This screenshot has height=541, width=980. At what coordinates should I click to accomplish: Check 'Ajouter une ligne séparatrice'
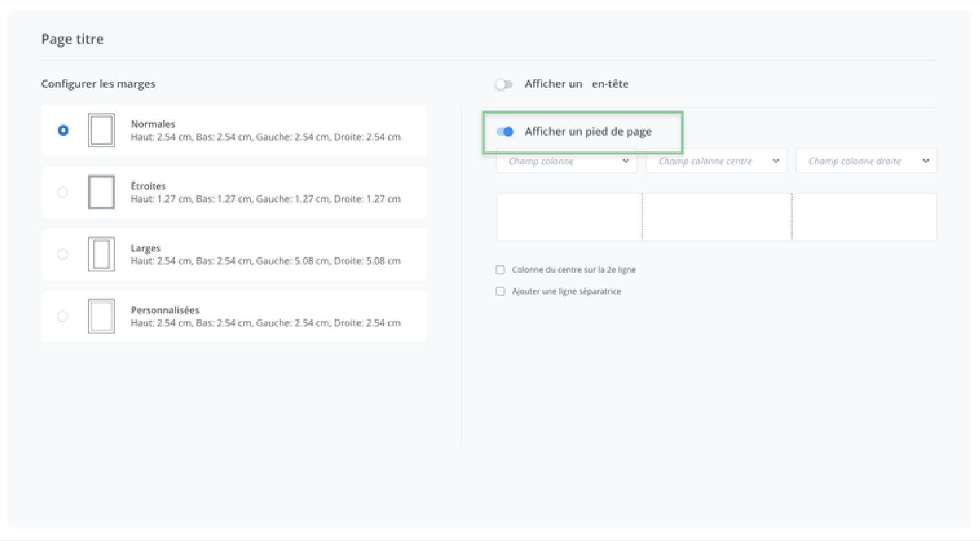coord(500,291)
